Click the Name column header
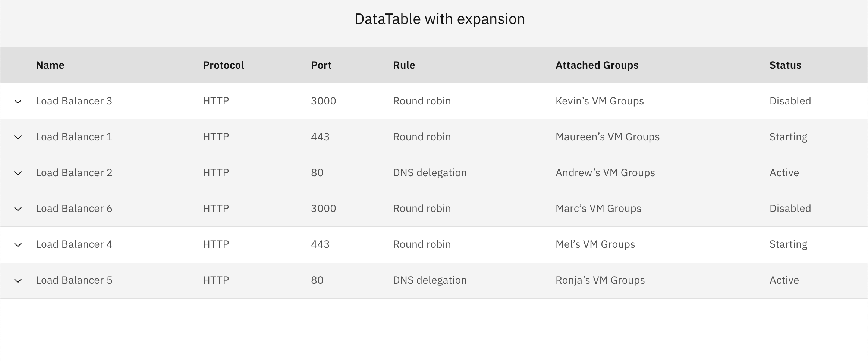The width and height of the screenshot is (868, 362). coord(50,65)
